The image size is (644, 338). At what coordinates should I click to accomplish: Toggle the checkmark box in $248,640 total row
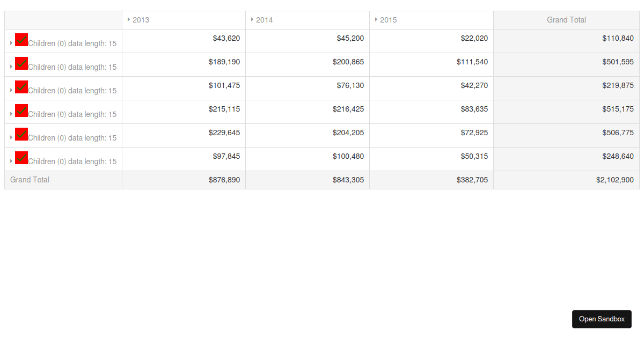point(21,158)
